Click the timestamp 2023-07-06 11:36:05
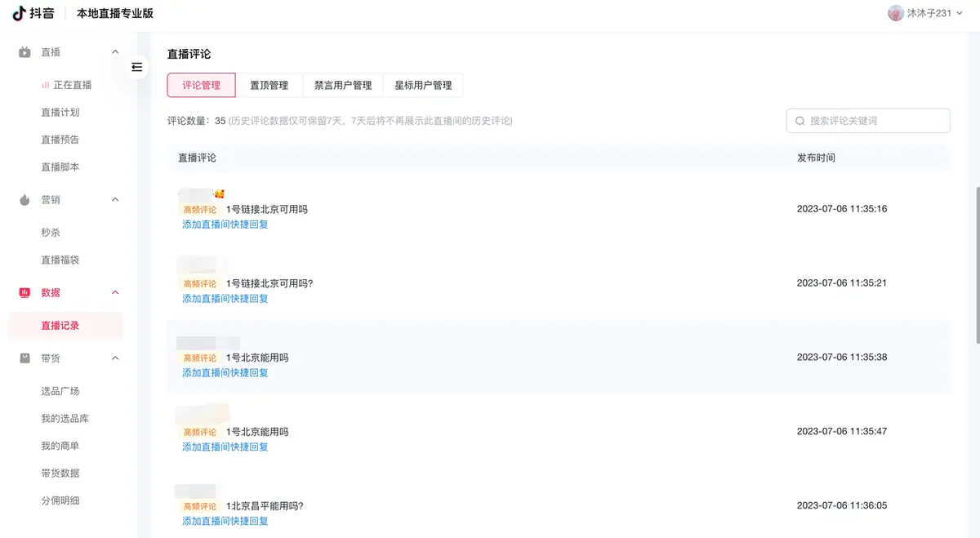 842,506
